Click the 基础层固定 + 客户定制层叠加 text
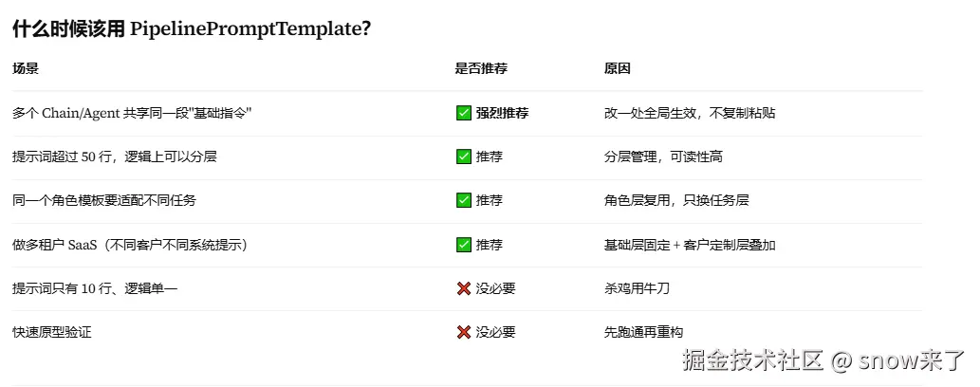This screenshot has height=387, width=980. (690, 245)
